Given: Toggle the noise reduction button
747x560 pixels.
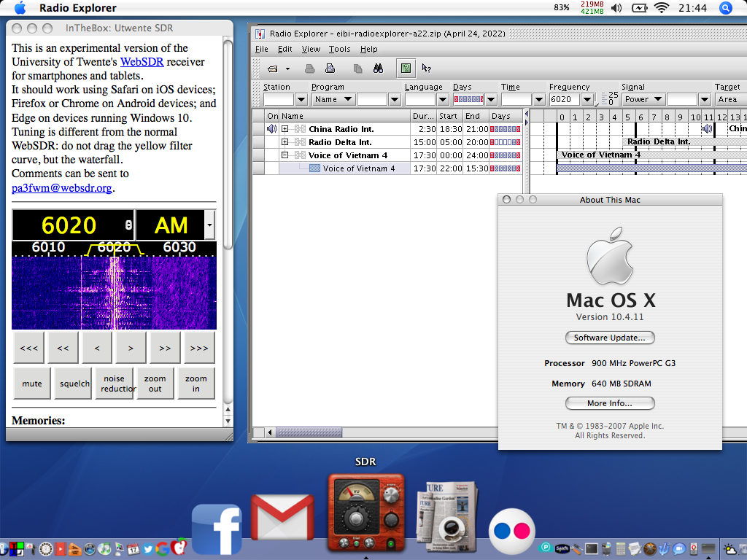Looking at the screenshot, I should click(114, 384).
